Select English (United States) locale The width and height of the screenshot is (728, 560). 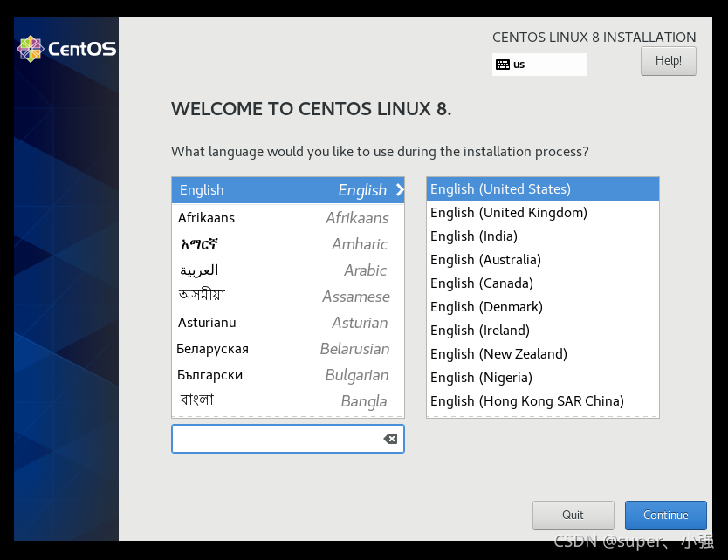[543, 188]
